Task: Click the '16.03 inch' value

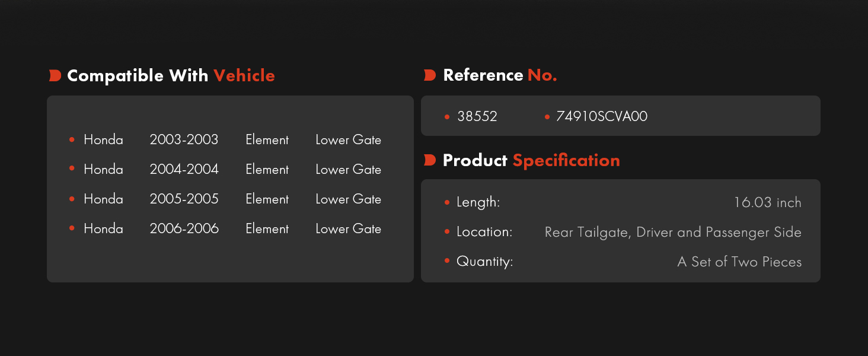Action: pyautogui.click(x=767, y=203)
